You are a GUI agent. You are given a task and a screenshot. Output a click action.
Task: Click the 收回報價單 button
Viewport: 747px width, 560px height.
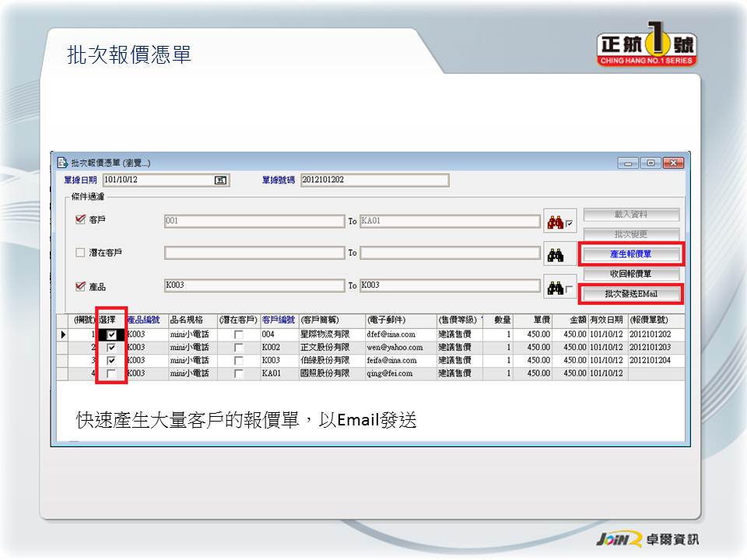[x=630, y=274]
